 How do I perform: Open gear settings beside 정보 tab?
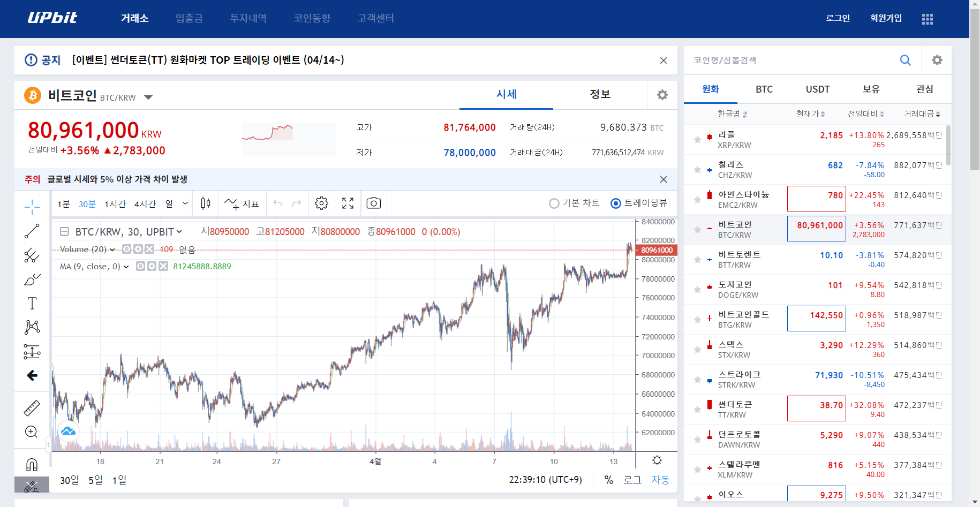point(662,95)
